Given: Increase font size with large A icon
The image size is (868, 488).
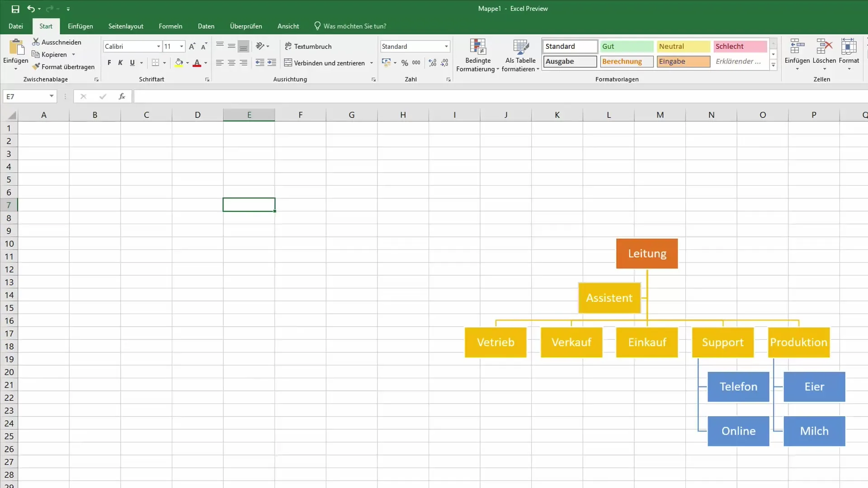Looking at the screenshot, I should tap(192, 47).
